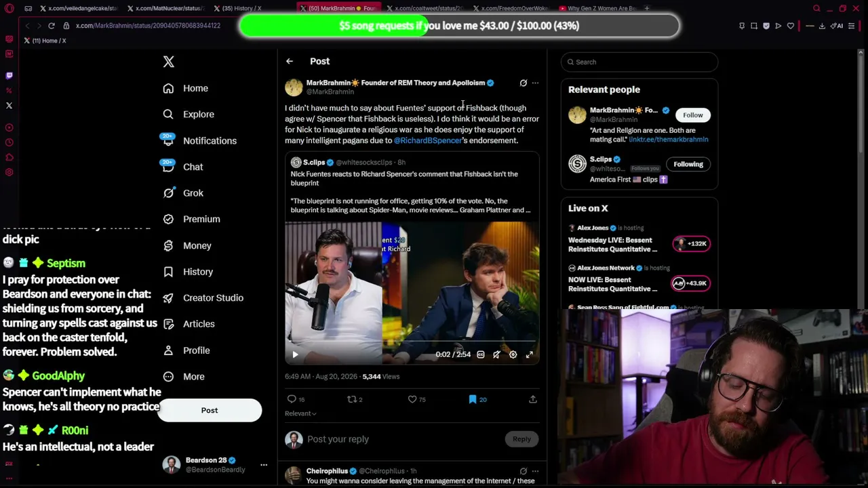
Task: Open the Money wallet icon
Action: (168, 245)
